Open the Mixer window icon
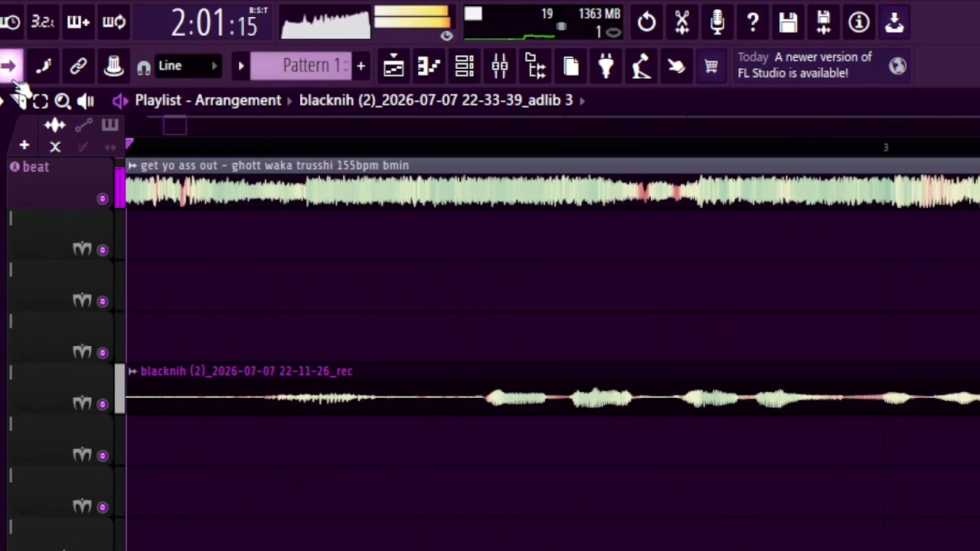 coord(500,67)
